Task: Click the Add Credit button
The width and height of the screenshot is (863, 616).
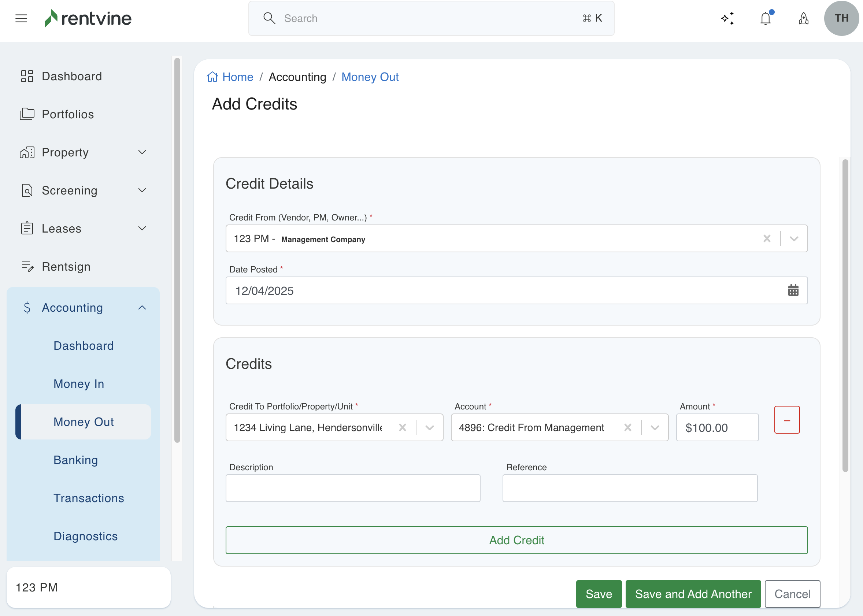Action: point(516,540)
